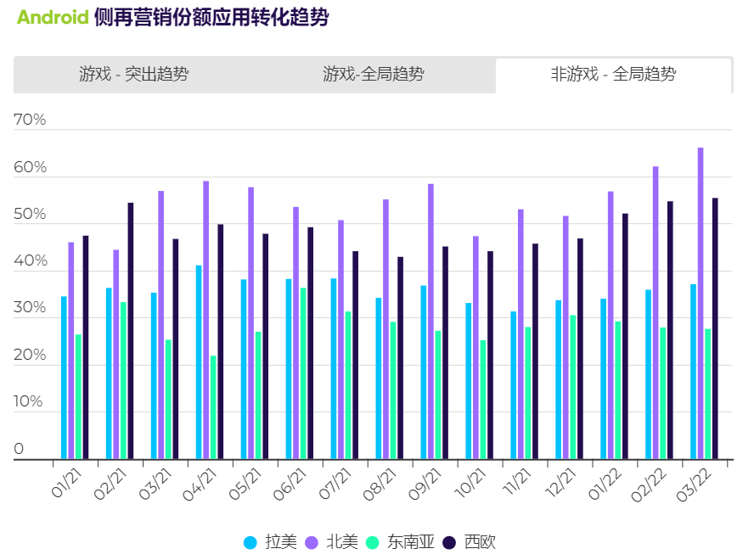Click the 40% y-axis label

(31, 260)
